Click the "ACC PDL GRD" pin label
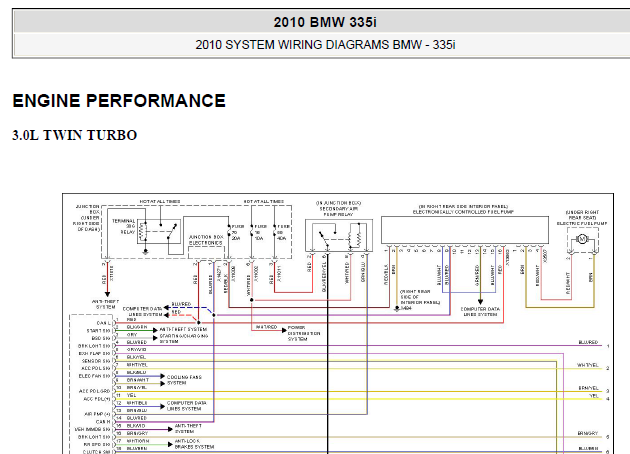This screenshot has width=630, height=454. pyautogui.click(x=94, y=391)
